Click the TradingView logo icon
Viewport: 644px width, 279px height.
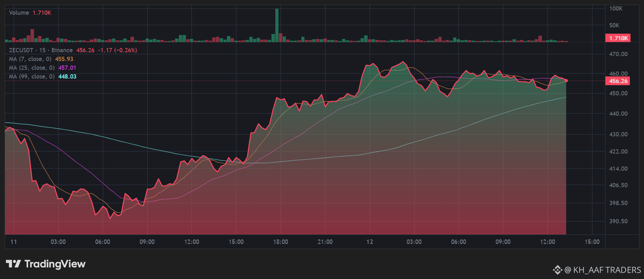point(13,264)
